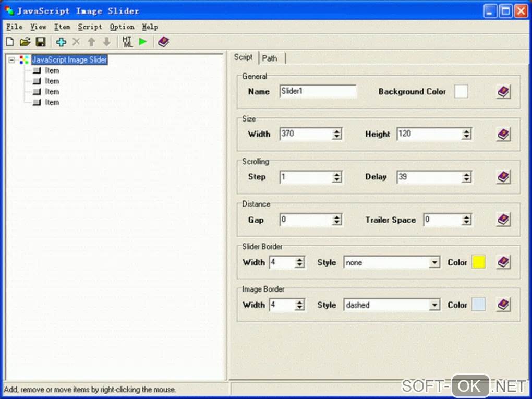Open help book for the Slider Border section
The width and height of the screenshot is (532, 399).
click(x=503, y=262)
